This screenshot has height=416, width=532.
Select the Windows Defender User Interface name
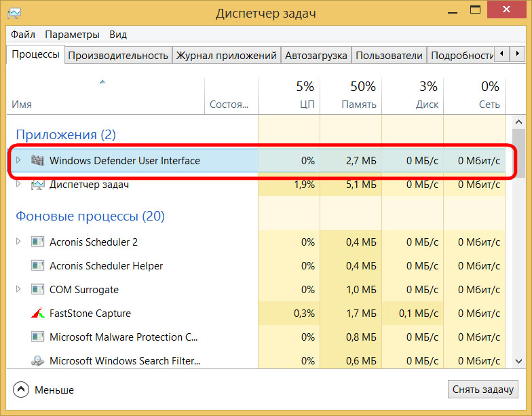125,160
